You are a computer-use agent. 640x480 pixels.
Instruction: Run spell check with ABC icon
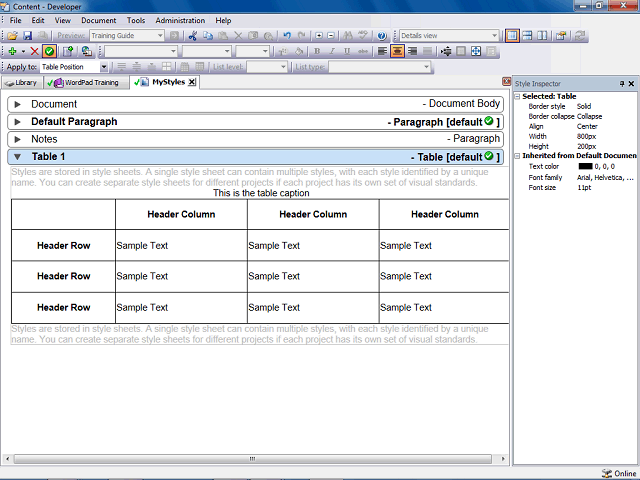point(362,36)
